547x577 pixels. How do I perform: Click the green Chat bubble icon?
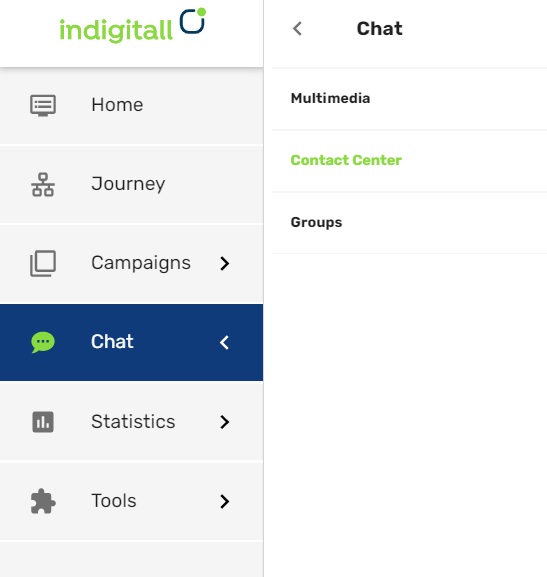(43, 342)
